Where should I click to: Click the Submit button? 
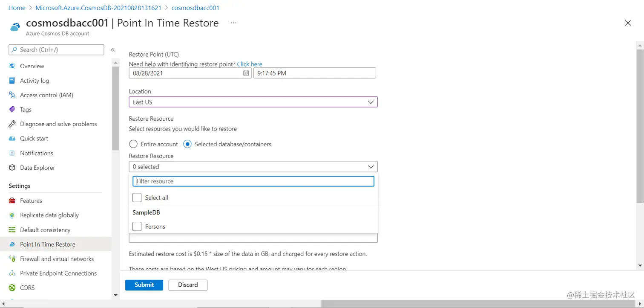click(x=144, y=285)
